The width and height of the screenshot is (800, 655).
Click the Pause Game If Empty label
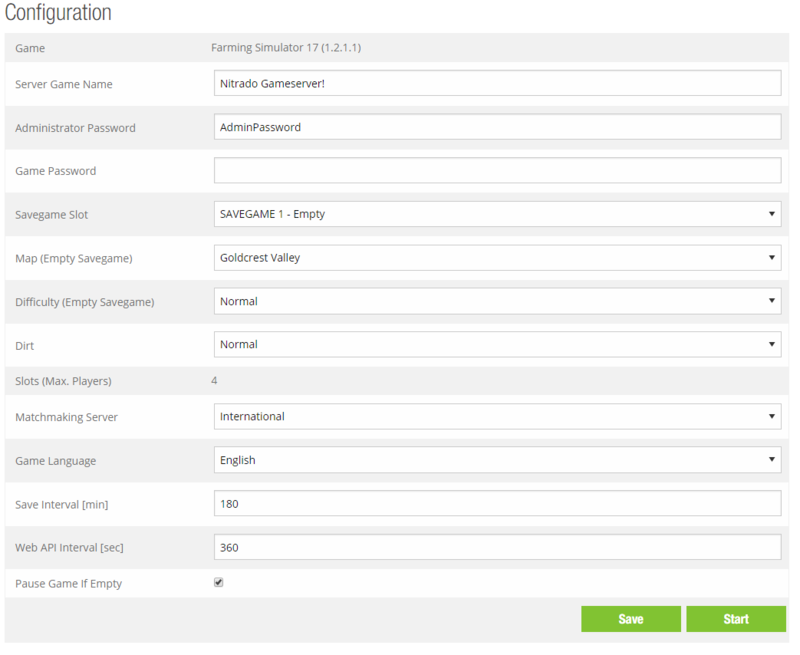coord(68,584)
